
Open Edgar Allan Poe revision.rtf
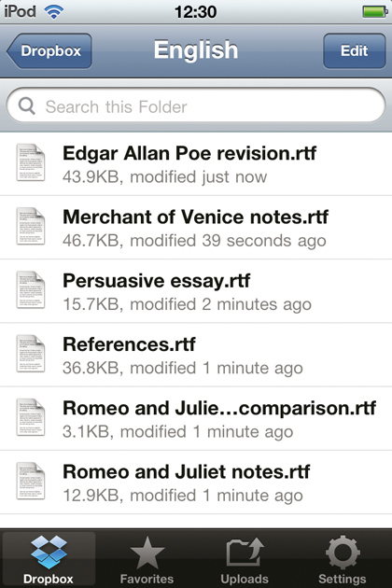[x=196, y=164]
